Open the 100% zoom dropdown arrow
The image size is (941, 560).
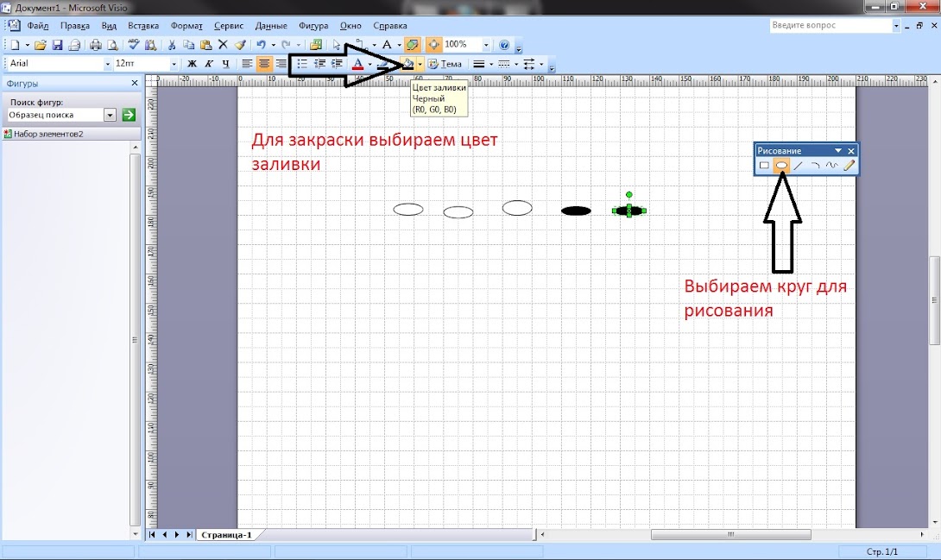[486, 45]
